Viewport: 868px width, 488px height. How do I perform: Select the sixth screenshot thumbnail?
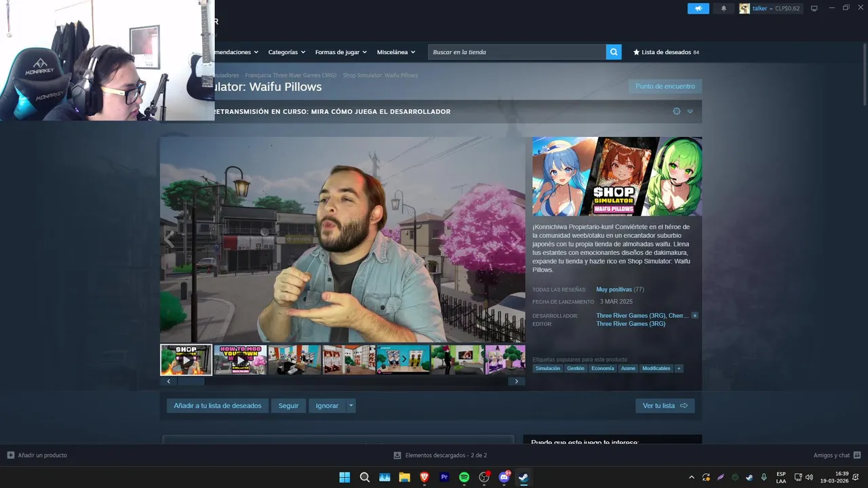click(x=457, y=360)
